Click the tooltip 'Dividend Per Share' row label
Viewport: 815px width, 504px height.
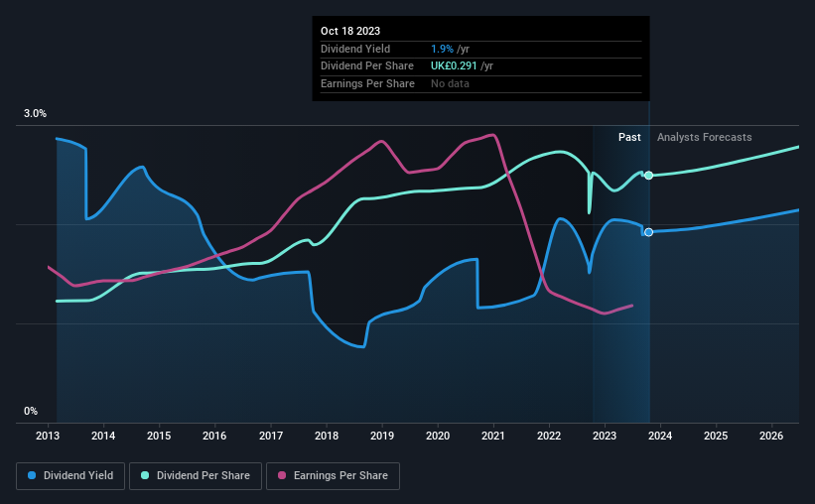pyautogui.click(x=367, y=66)
